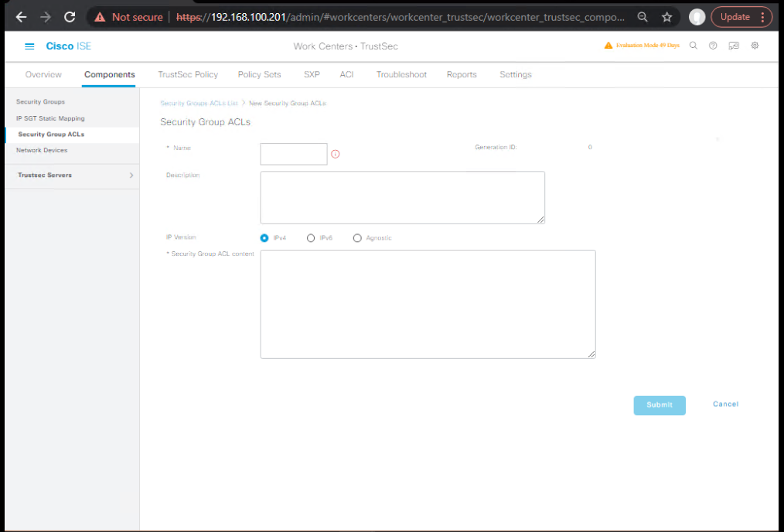Viewport: 784px width, 532px height.
Task: Open the browser profile avatar
Action: point(697,17)
